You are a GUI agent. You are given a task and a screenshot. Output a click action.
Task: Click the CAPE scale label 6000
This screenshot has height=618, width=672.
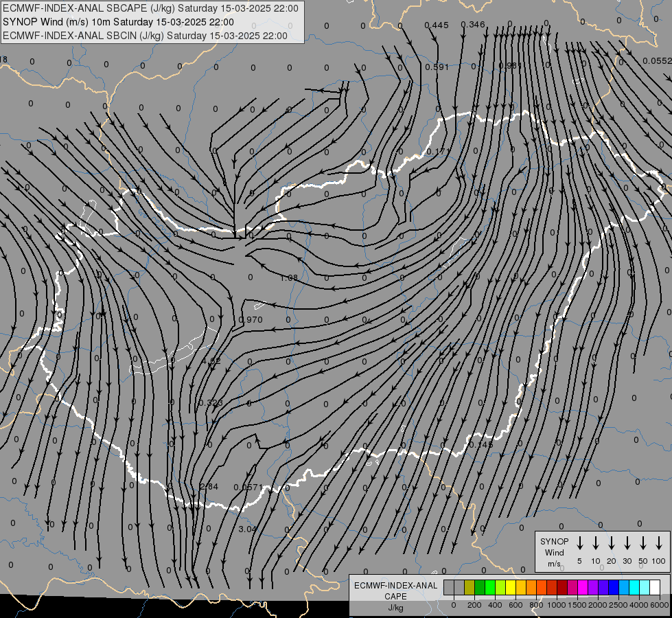(660, 605)
